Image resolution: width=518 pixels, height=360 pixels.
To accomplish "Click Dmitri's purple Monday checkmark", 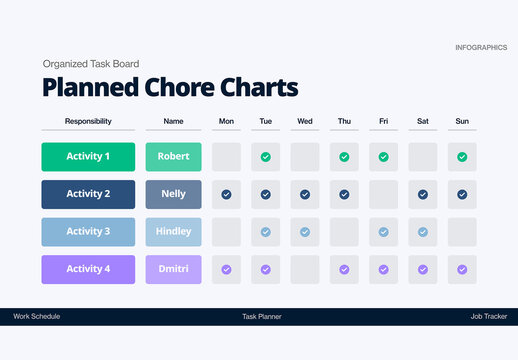I will point(226,269).
